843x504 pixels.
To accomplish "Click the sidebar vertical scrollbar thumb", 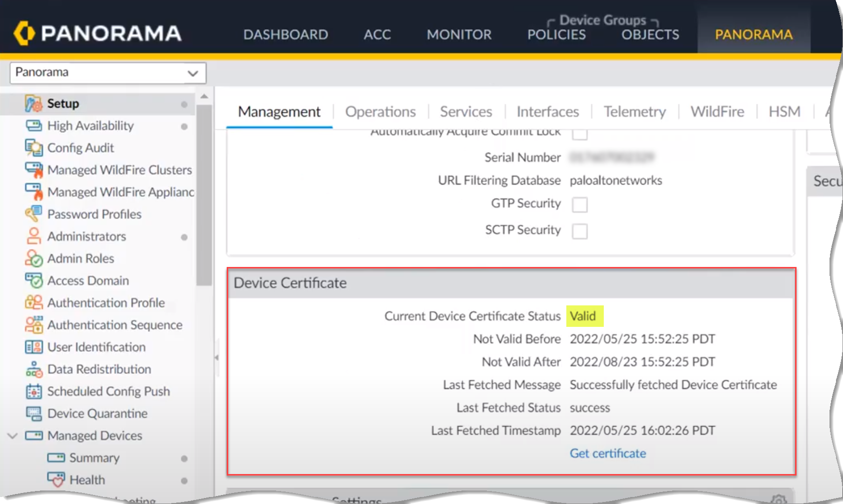I will tap(204, 195).
